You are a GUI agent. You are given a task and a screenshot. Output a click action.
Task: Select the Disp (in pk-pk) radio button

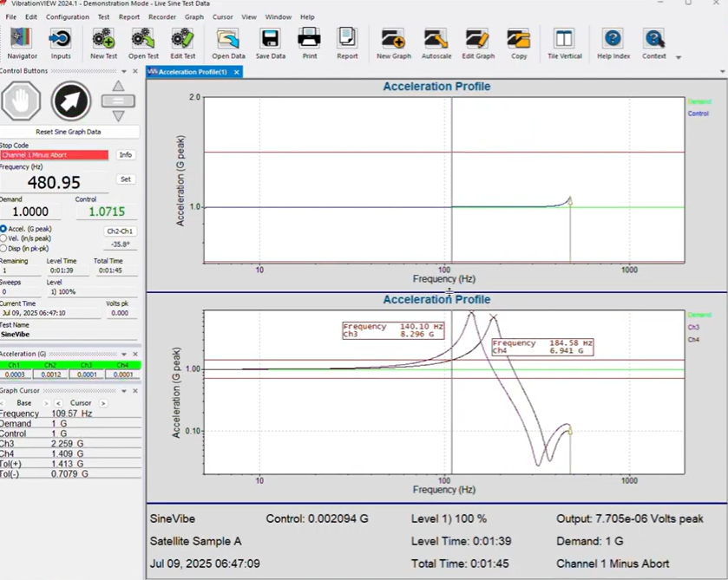[x=3, y=248]
